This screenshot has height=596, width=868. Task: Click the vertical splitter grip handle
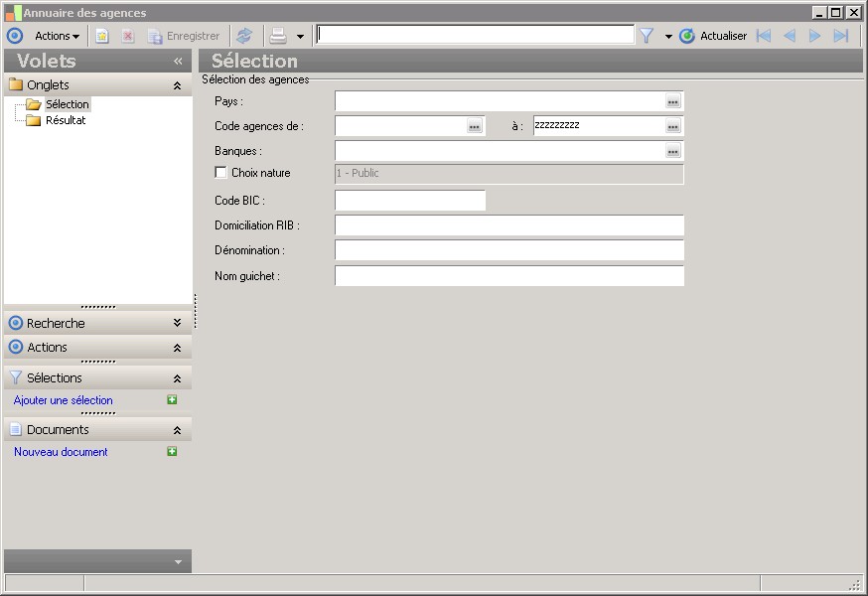[x=196, y=311]
